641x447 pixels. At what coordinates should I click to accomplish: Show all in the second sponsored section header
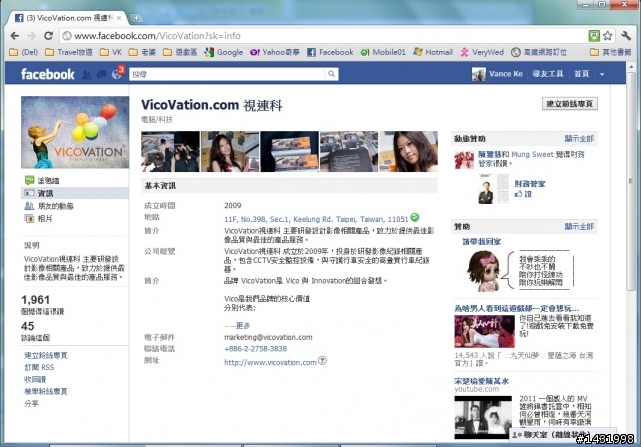(579, 226)
